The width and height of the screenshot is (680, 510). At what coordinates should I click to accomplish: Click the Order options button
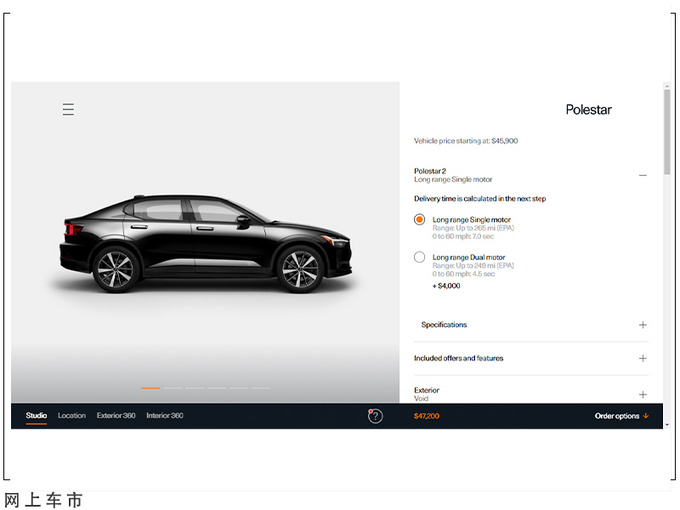click(x=621, y=416)
